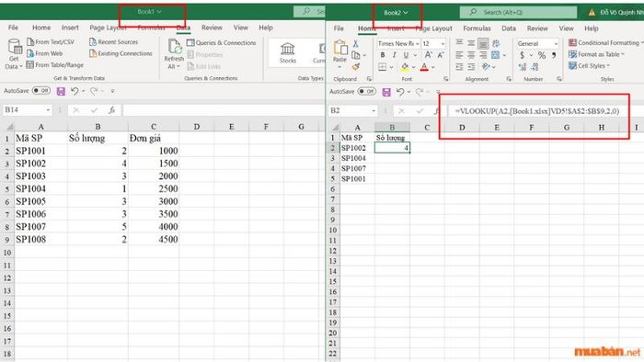Viewport: 644px width, 362px height.
Task: Open the File tab in Book1
Action: (x=13, y=28)
